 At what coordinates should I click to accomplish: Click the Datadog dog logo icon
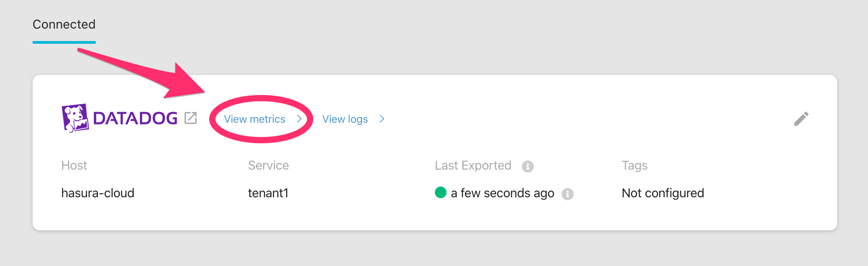75,118
